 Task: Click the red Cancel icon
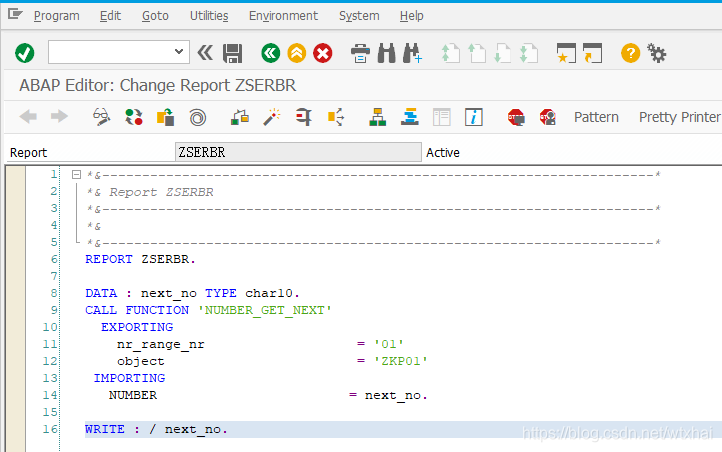(323, 53)
